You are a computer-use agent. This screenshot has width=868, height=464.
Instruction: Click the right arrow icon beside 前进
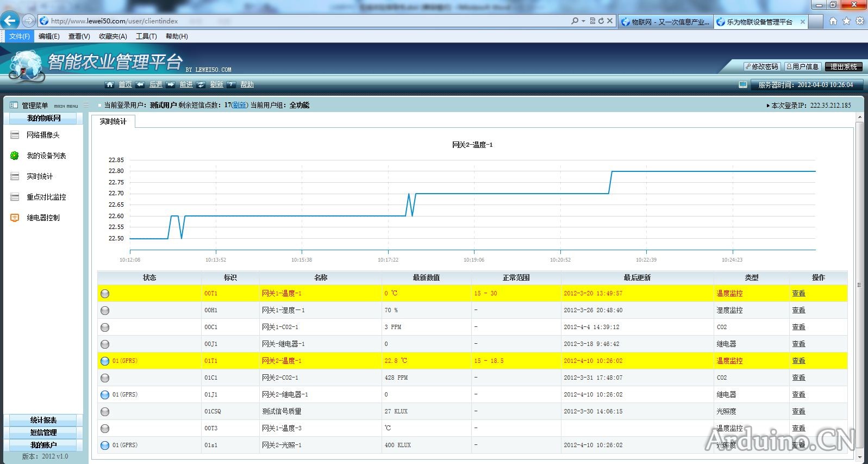click(171, 84)
